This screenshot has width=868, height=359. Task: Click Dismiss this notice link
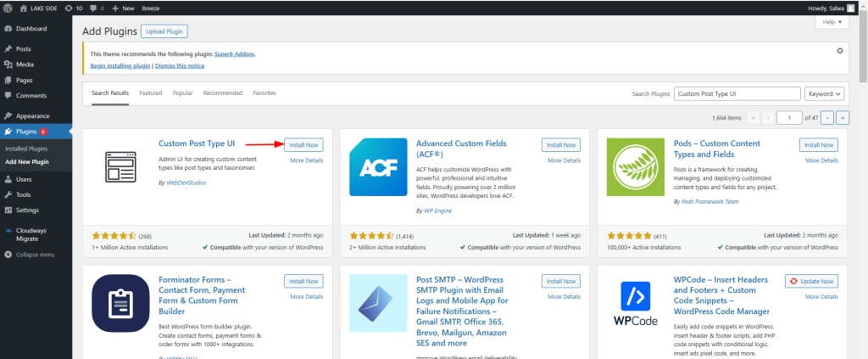tap(180, 66)
